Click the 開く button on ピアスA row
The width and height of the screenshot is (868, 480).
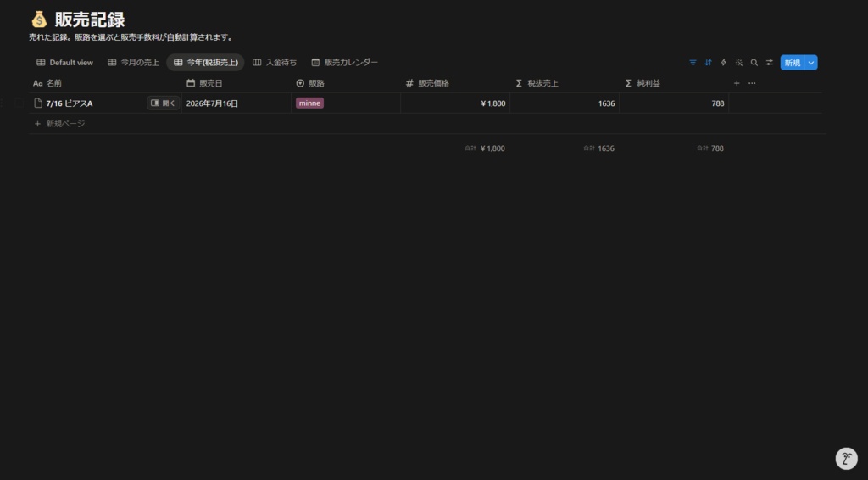[x=164, y=103]
